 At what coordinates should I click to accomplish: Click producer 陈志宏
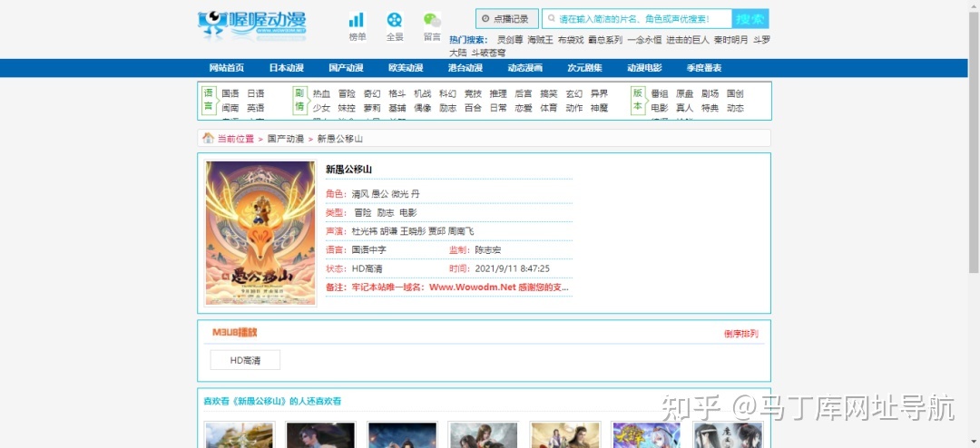[488, 250]
